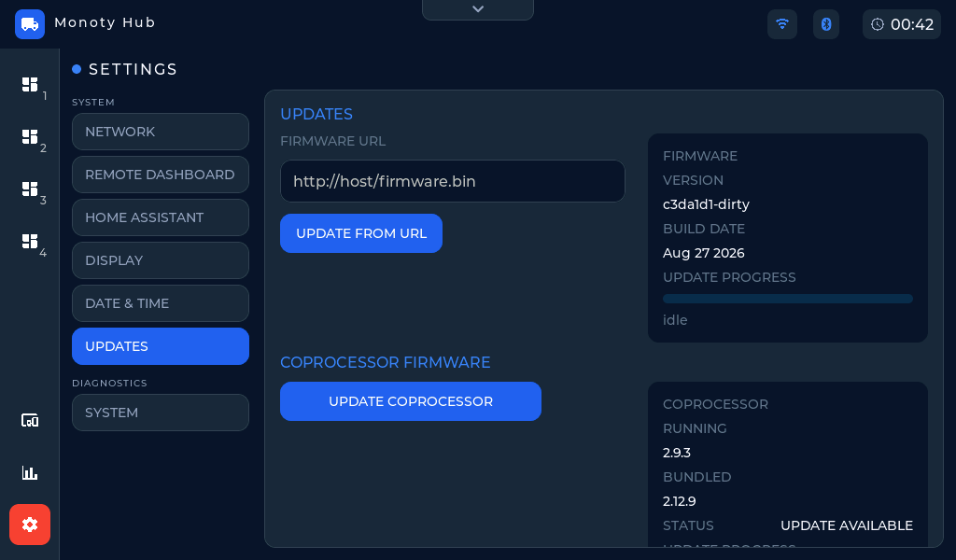Click the Coprocessor Firmware heading
Image resolution: width=956 pixels, height=560 pixels.
pyautogui.click(x=386, y=362)
